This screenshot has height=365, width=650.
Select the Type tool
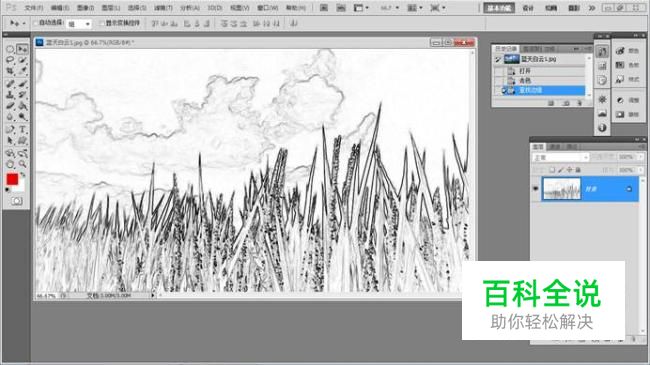(x=22, y=129)
